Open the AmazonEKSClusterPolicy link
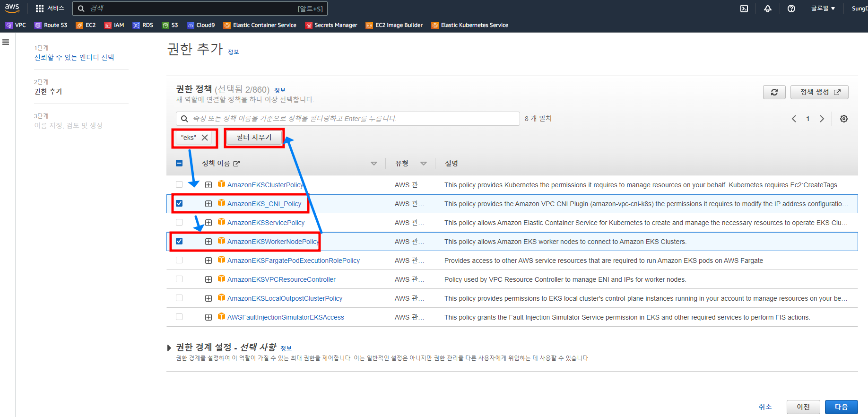The width and height of the screenshot is (868, 417). (265, 185)
